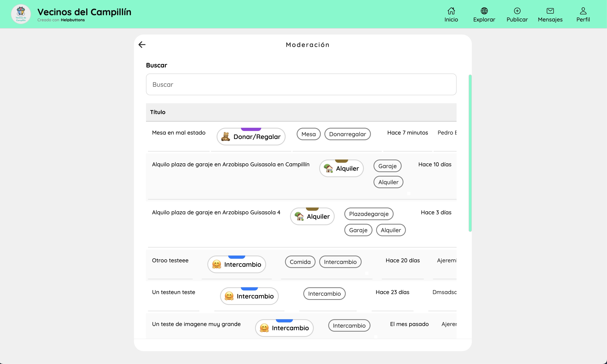
Task: Click Alquiler type button in Campillín garage row
Action: point(341,169)
